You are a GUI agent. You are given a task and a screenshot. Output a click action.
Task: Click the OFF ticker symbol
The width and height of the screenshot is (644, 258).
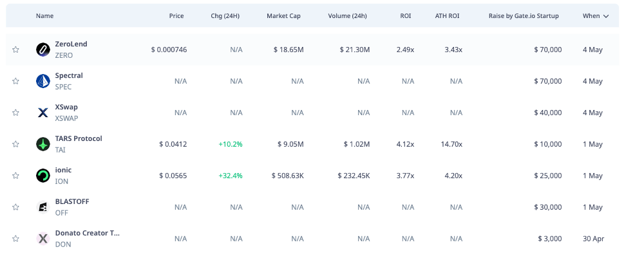[62, 213]
